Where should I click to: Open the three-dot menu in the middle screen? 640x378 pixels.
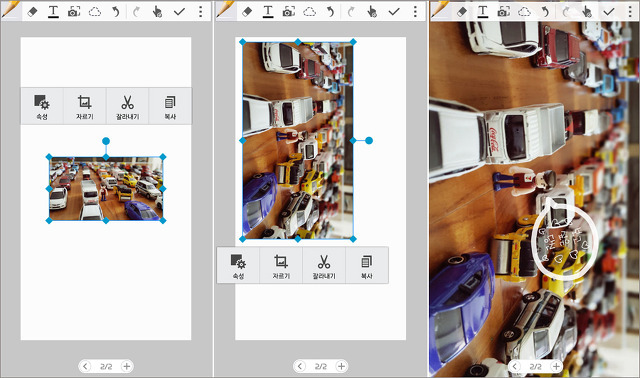pos(415,11)
